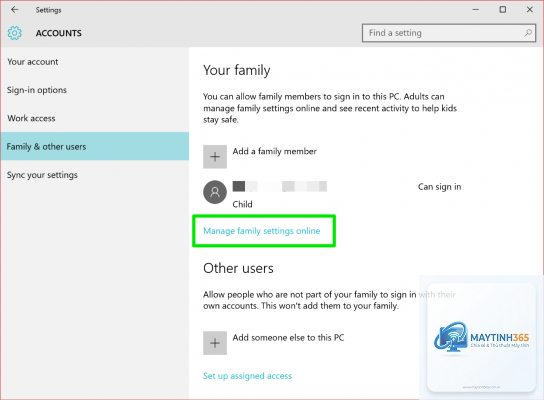
Task: Focus the Find a setting box
Action: tap(449, 33)
